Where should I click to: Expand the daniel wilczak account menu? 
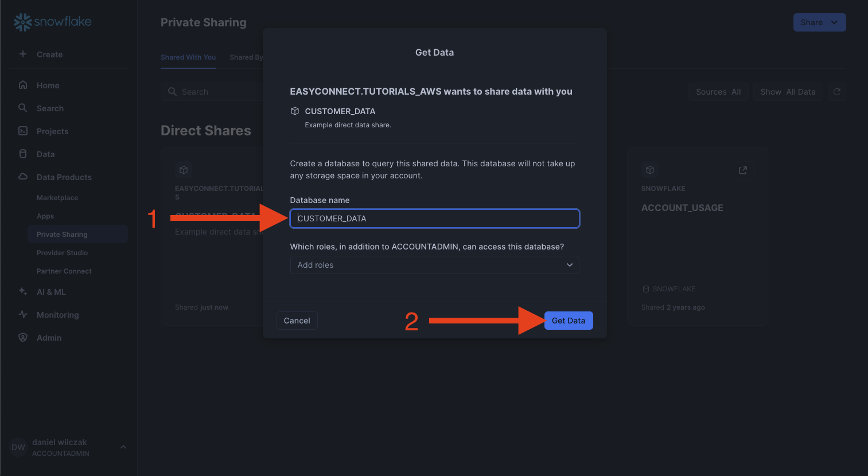123,447
